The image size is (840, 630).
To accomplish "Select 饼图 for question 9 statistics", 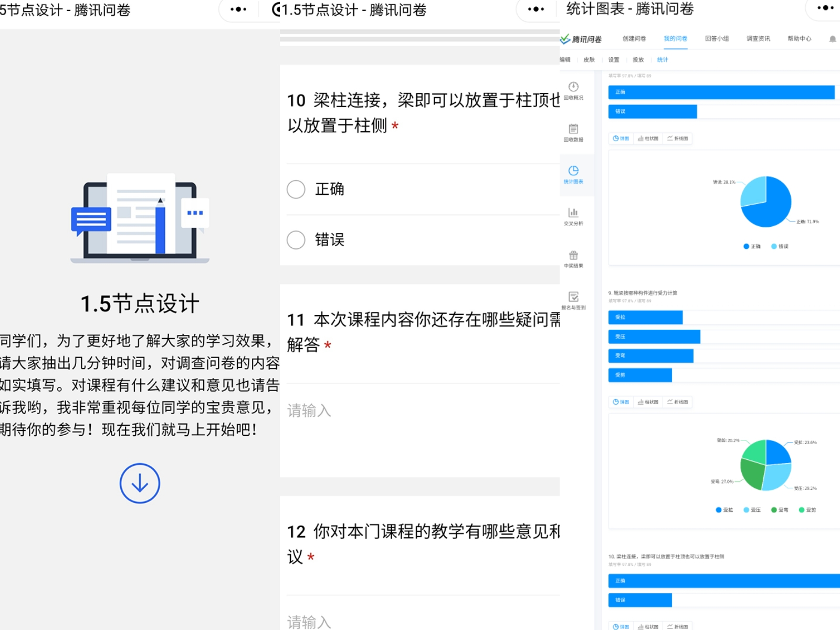I will (x=621, y=402).
